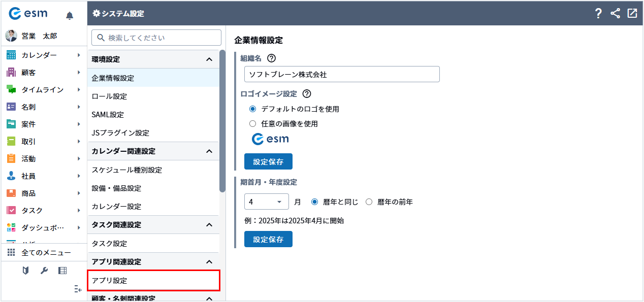Choose 暦年の前年 radio button

click(x=369, y=202)
